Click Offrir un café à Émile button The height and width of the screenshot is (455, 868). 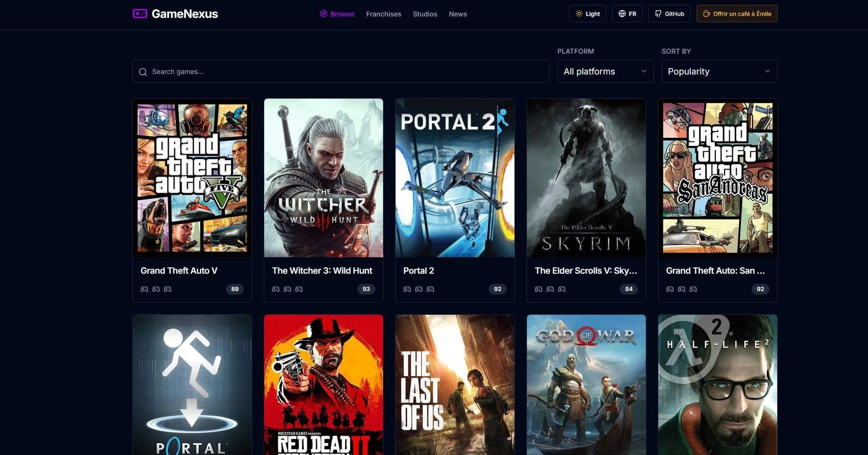737,14
